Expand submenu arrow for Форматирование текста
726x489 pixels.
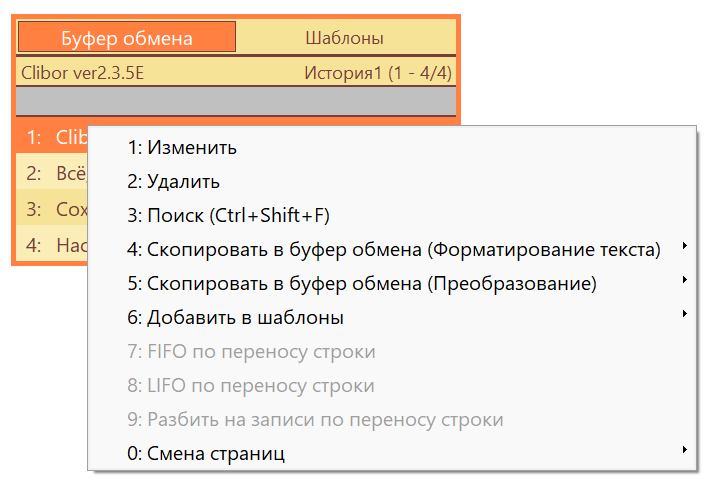(684, 246)
